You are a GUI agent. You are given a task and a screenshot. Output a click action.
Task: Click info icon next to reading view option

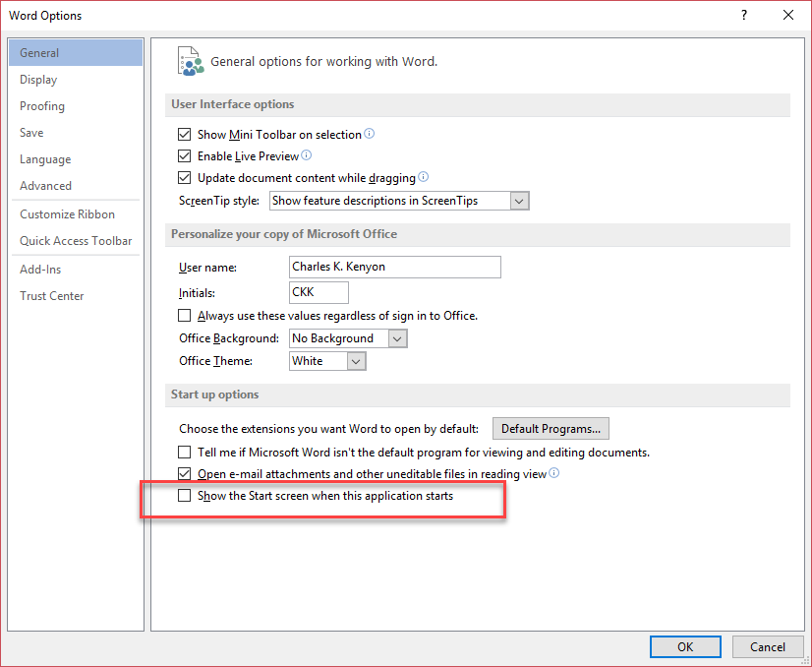tap(554, 472)
